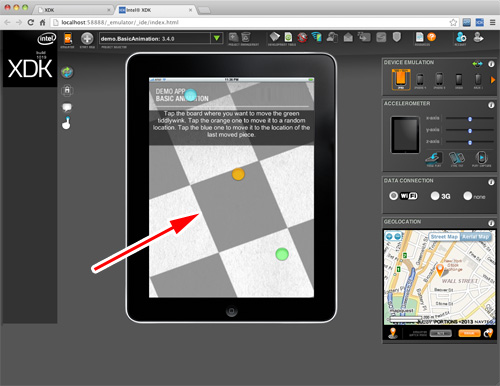
Task: Click the speech bubble icon in sidebar
Action: (67, 107)
